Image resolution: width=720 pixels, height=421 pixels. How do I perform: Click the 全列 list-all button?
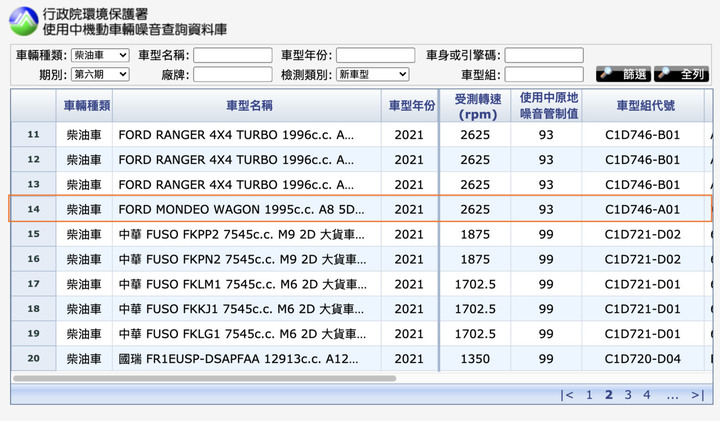(x=681, y=74)
